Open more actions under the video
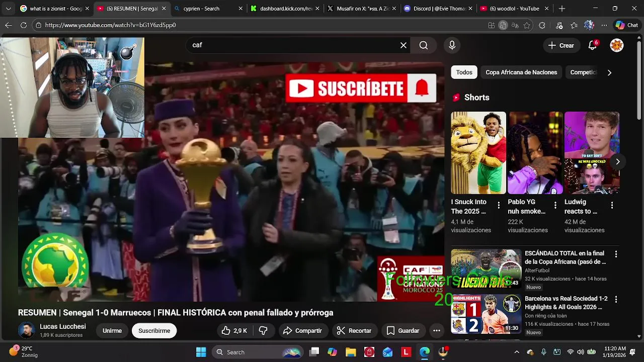 [x=437, y=330]
